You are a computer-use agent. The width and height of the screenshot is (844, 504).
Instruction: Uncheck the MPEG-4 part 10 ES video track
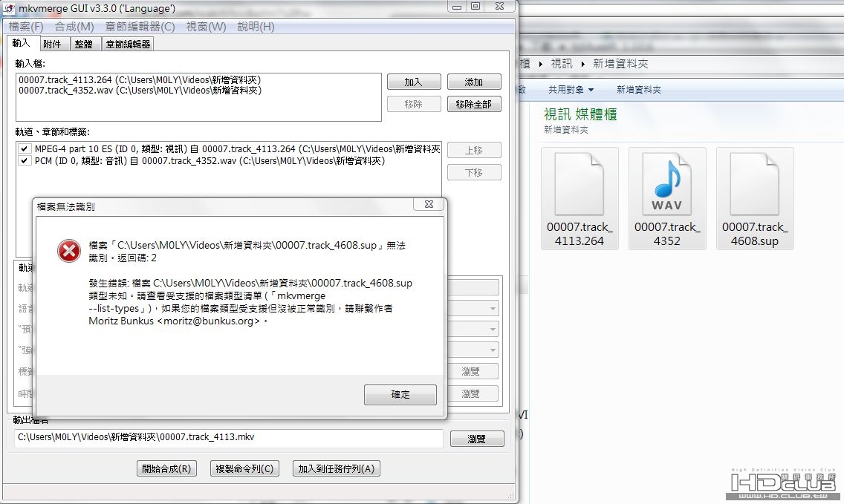point(25,149)
